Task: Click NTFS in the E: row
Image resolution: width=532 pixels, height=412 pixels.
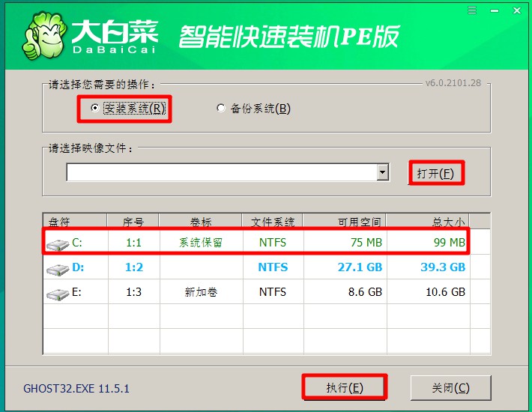Action: pyautogui.click(x=273, y=292)
